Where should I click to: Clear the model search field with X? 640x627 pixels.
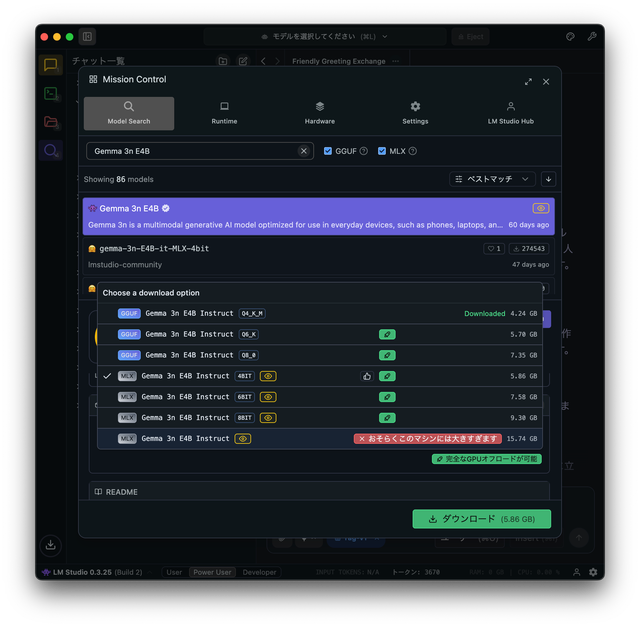[x=304, y=151]
